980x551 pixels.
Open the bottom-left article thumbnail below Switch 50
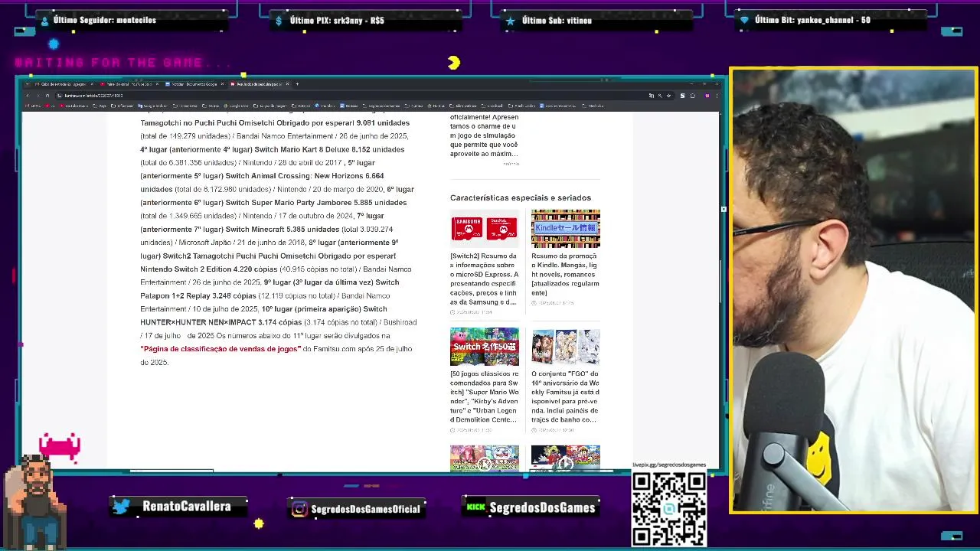(x=485, y=458)
